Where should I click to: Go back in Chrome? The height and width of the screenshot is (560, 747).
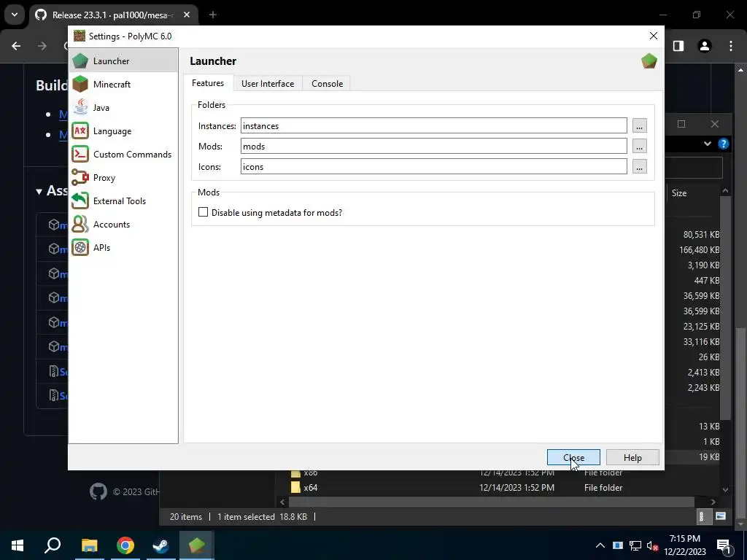point(16,46)
